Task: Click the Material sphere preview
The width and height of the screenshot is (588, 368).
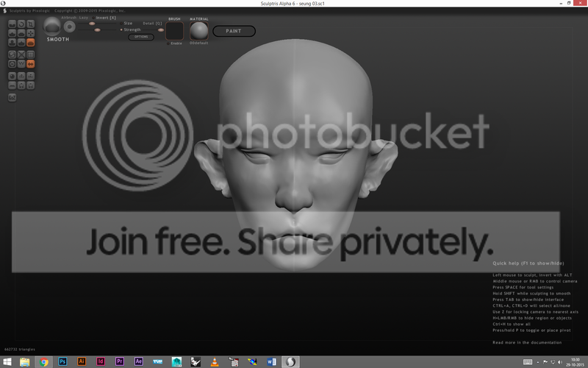Action: [x=198, y=31]
